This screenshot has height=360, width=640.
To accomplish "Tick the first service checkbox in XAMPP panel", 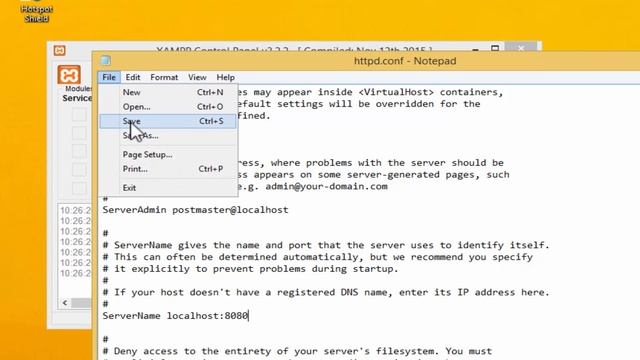I will pos(79,115).
